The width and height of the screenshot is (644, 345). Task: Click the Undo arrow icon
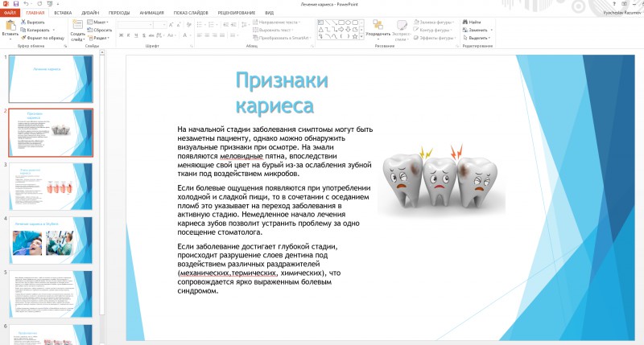[x=27, y=4]
